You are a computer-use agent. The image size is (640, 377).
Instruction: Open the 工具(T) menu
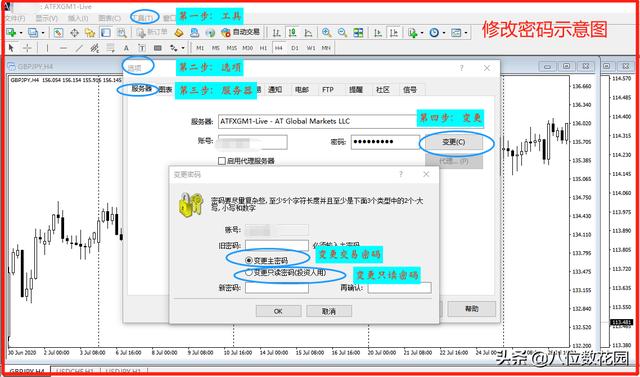pos(143,18)
